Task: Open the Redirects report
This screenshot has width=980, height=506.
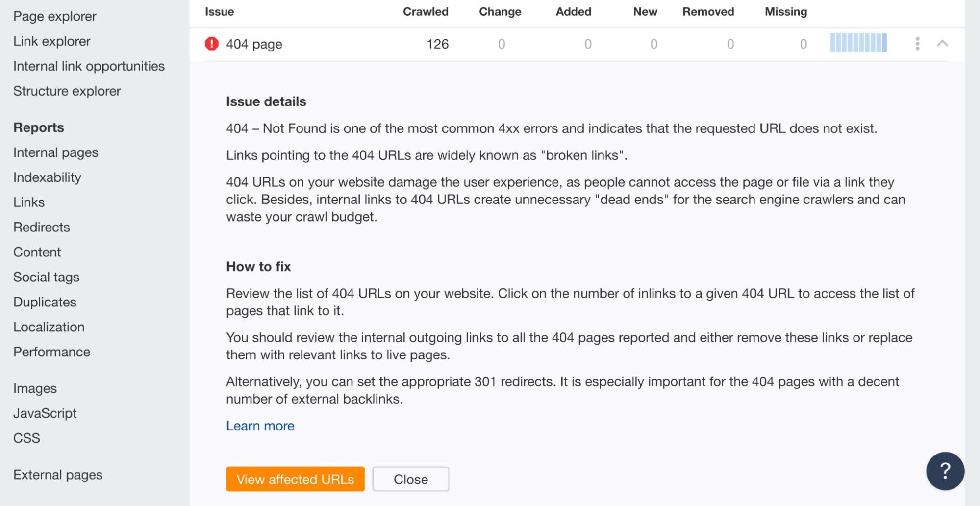Action: (42, 227)
